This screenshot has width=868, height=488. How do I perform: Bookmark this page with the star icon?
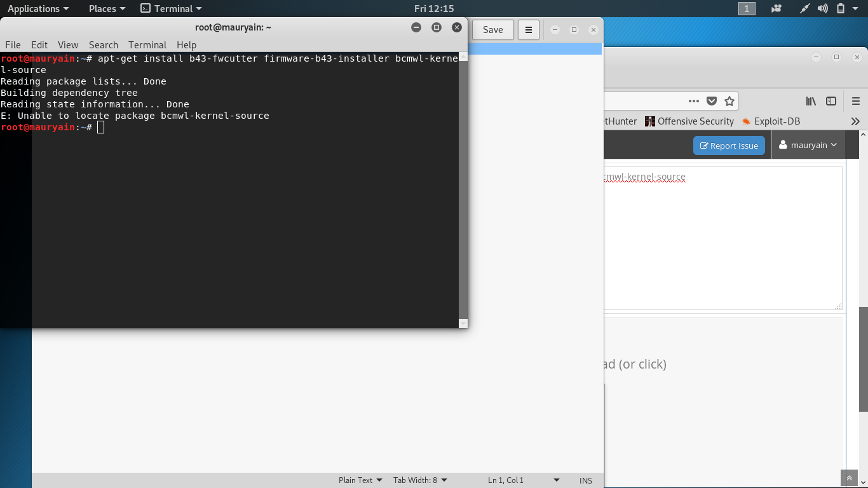(x=729, y=101)
